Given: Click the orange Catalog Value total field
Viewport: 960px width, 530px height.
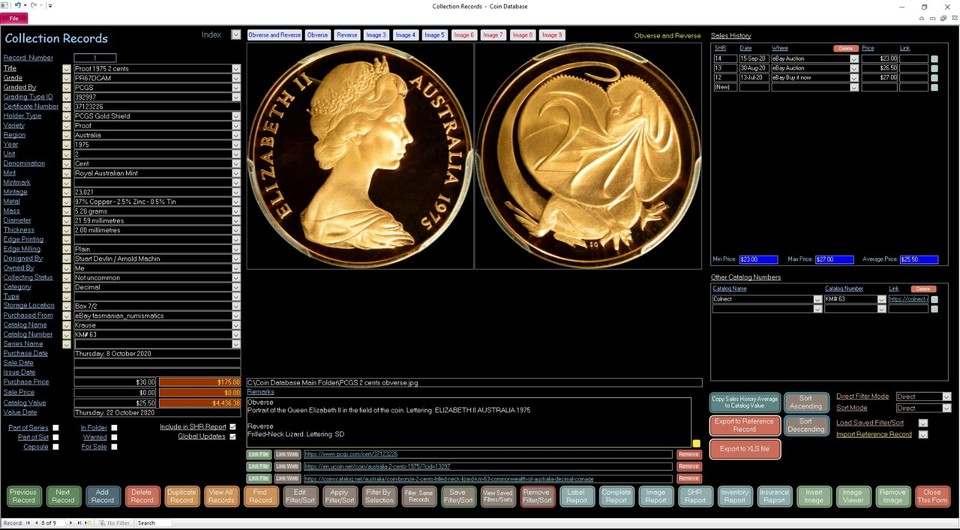Looking at the screenshot, I should point(200,403).
